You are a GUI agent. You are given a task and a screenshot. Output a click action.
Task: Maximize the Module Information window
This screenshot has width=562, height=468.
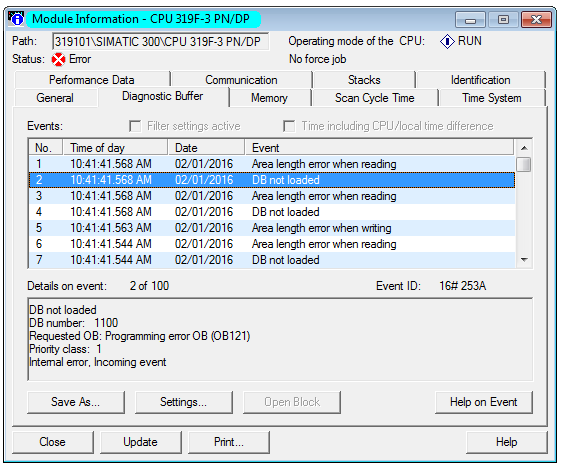point(503,20)
